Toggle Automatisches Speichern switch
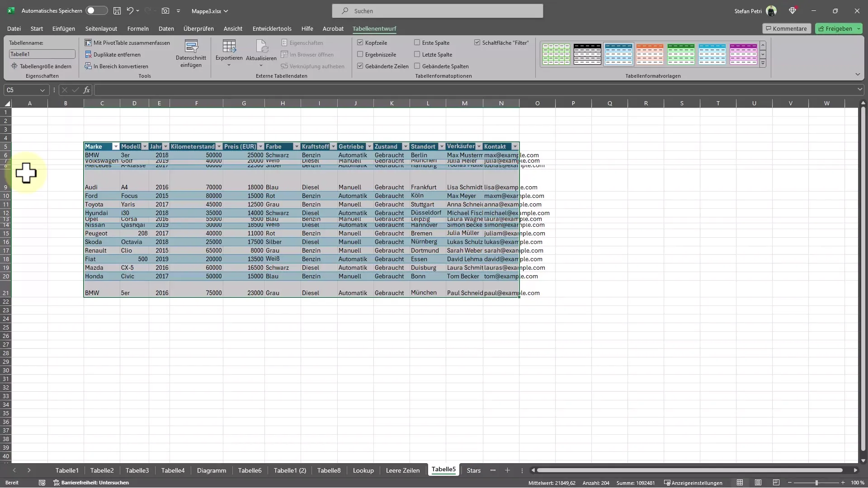The image size is (868, 488). (x=97, y=11)
